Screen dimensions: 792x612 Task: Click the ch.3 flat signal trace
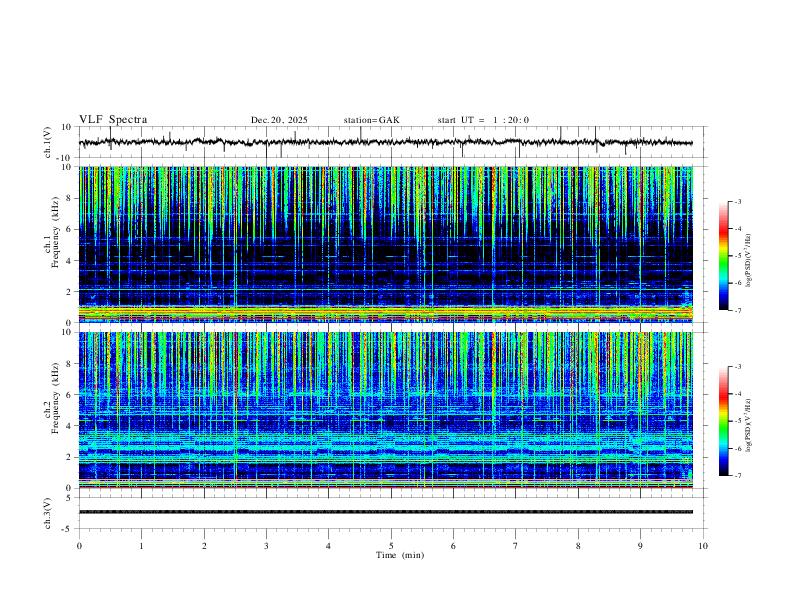click(x=385, y=512)
